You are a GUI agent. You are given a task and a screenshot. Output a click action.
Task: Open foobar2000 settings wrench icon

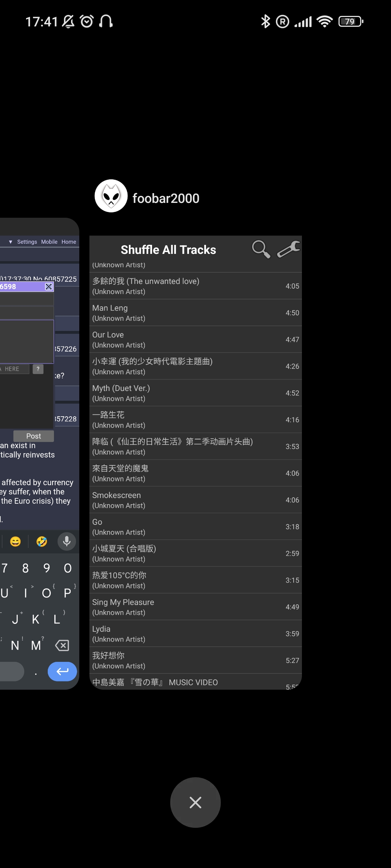[x=289, y=249]
